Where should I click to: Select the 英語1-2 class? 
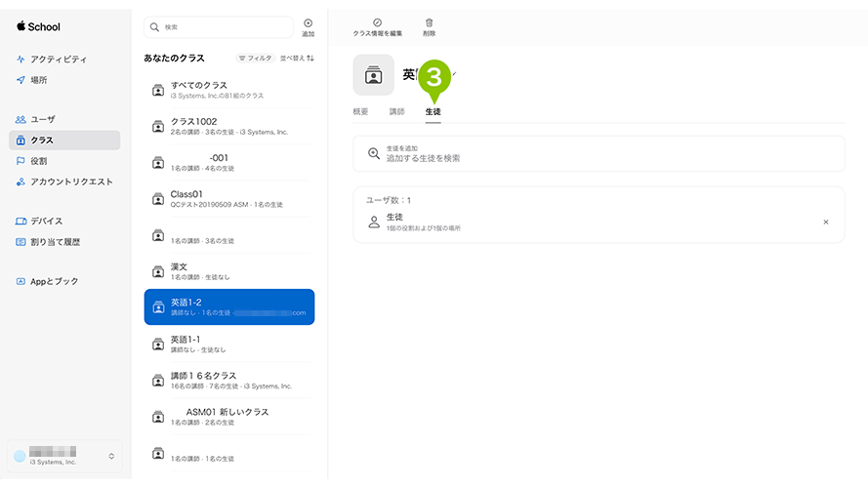229,307
